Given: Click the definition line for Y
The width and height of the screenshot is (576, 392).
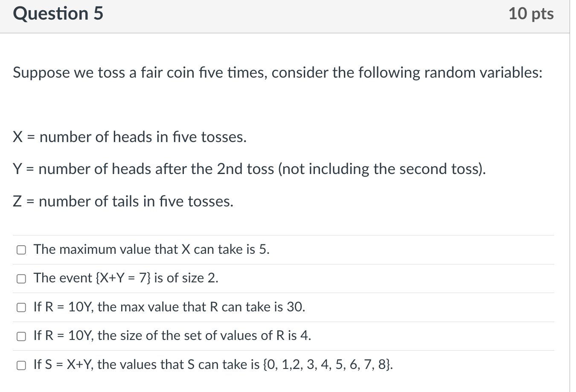Looking at the screenshot, I should 250,169.
